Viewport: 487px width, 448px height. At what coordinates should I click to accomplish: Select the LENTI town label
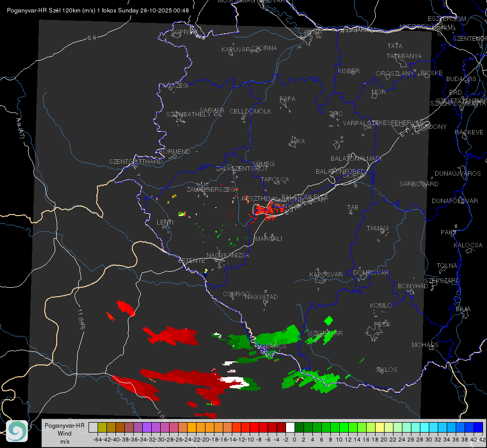point(165,223)
